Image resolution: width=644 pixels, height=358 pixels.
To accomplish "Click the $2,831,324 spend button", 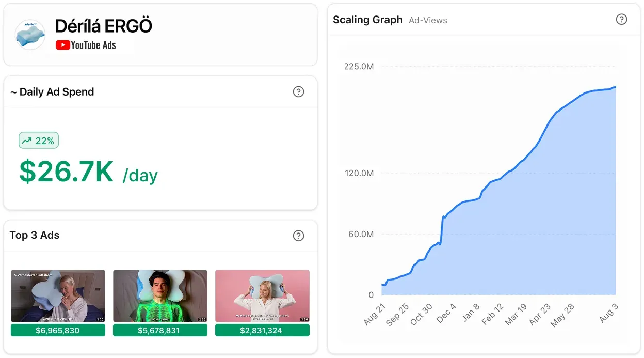I will click(262, 330).
